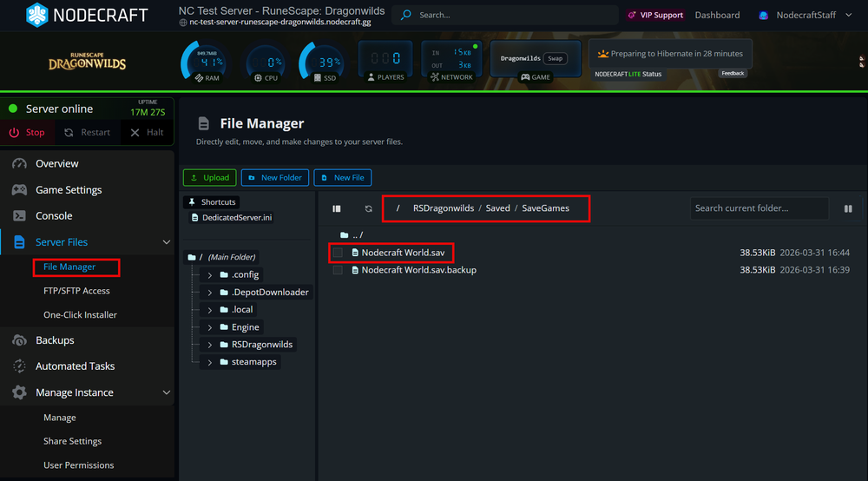Click the parent folder icon
This screenshot has width=868, height=481.
click(345, 235)
